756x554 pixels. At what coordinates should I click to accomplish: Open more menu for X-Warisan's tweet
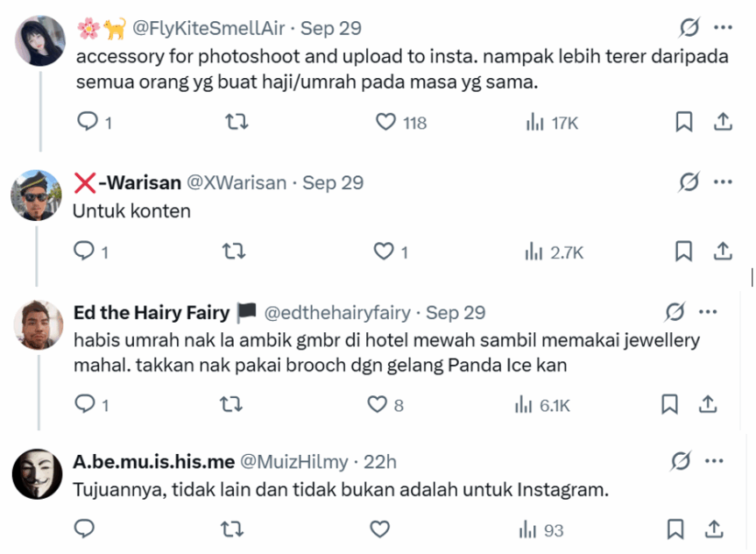coord(723,182)
